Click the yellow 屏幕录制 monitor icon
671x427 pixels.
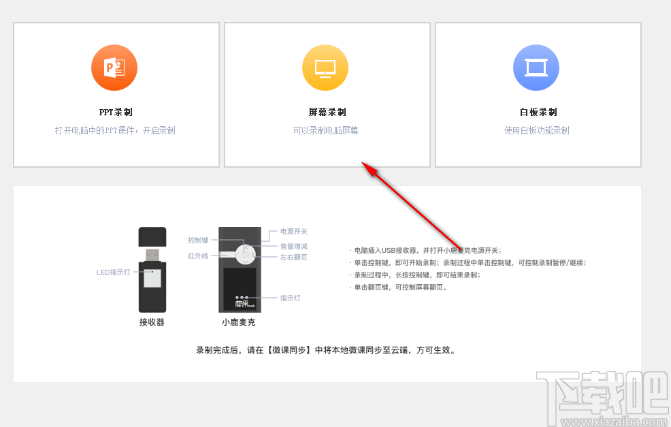click(325, 68)
